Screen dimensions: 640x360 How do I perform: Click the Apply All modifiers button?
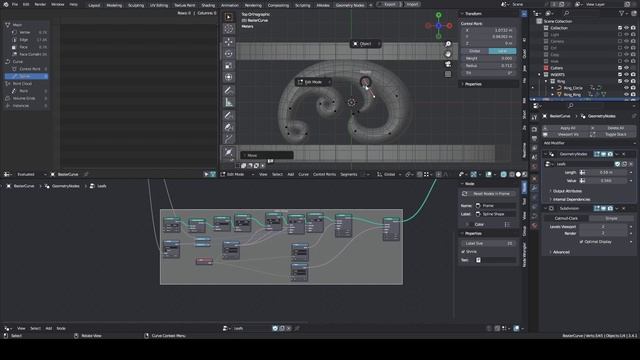point(565,128)
